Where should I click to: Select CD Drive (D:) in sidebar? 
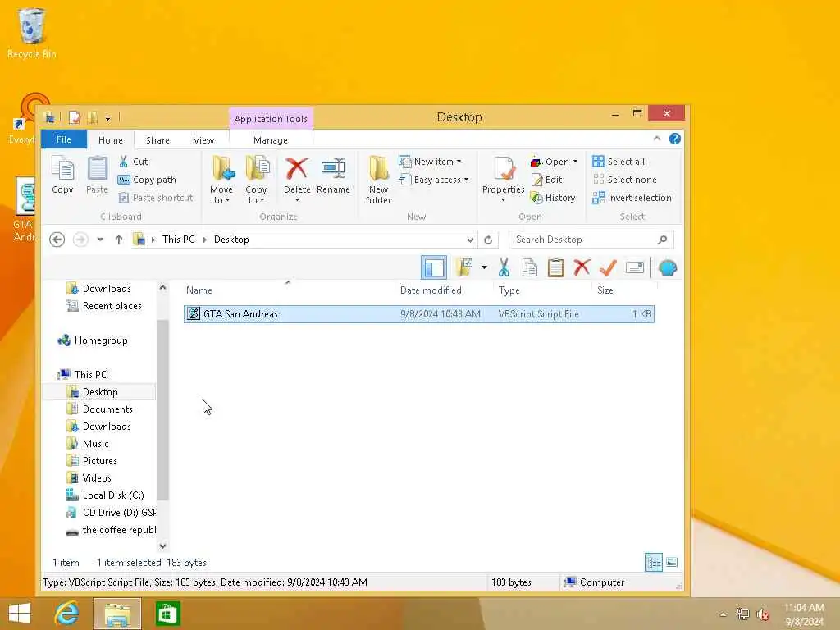click(111, 513)
